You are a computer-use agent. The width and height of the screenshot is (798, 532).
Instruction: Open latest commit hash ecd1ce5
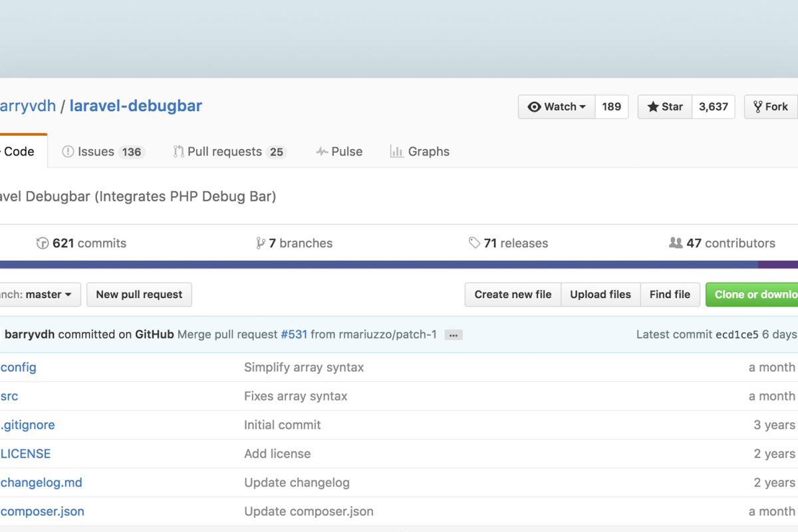(x=737, y=334)
